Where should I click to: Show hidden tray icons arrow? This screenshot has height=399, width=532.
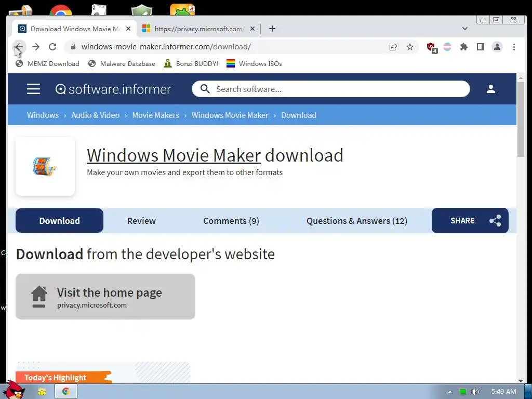pyautogui.click(x=450, y=392)
